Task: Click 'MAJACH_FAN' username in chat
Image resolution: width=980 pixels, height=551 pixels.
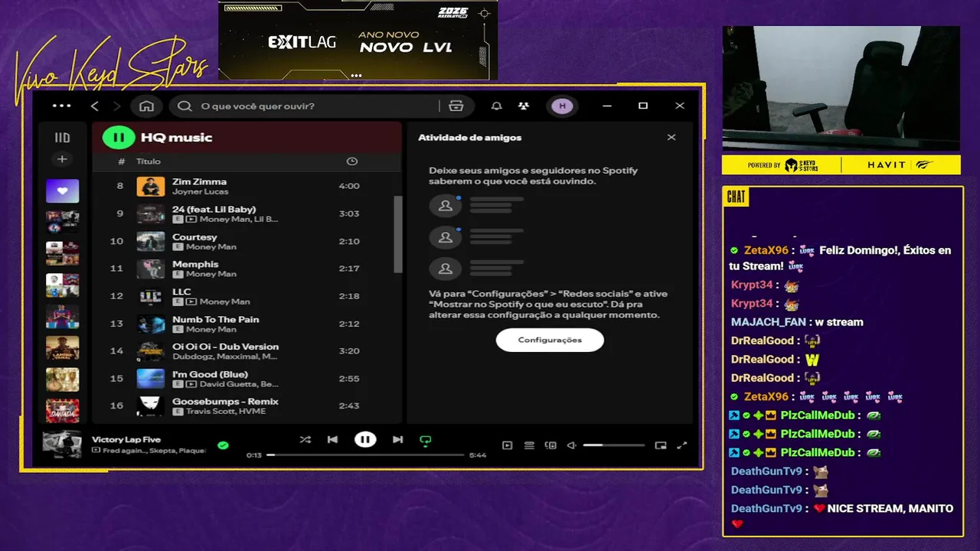Action: pyautogui.click(x=769, y=322)
